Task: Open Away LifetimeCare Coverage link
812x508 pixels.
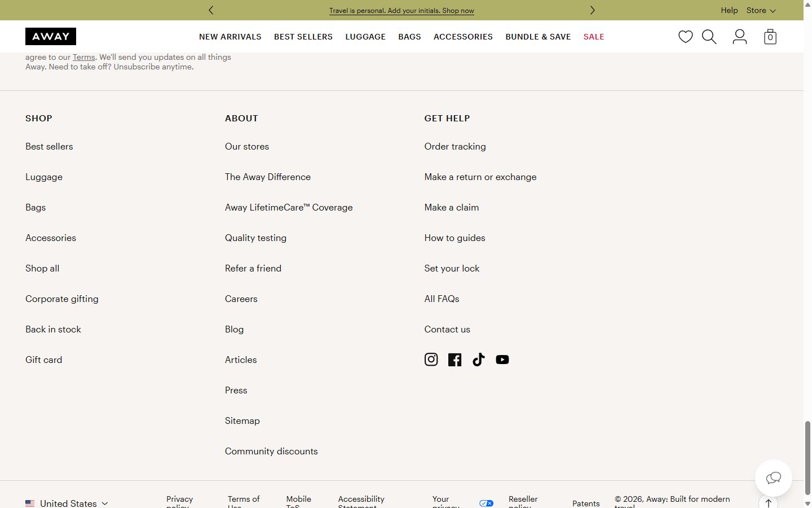Action: pyautogui.click(x=289, y=207)
